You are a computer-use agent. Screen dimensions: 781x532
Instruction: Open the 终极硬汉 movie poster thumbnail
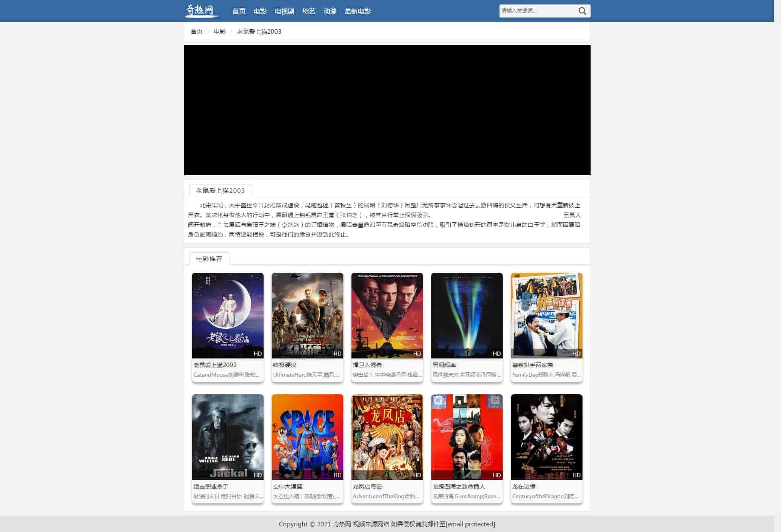click(307, 315)
